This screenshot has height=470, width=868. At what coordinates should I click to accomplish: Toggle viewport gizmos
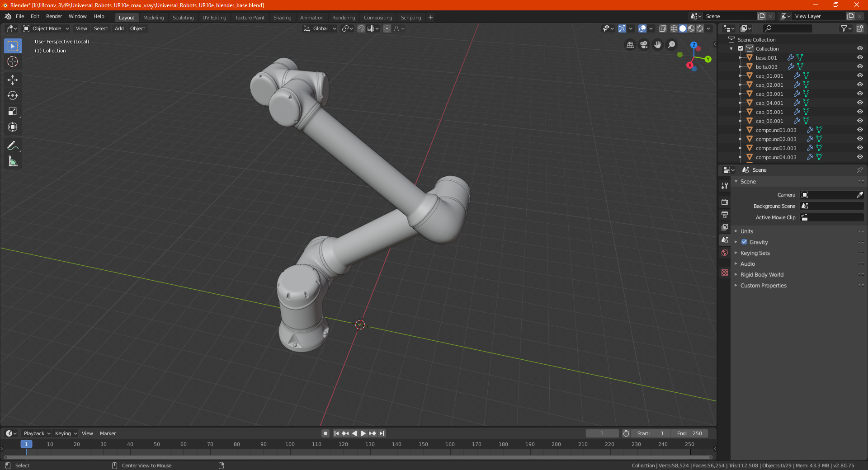click(622, 28)
